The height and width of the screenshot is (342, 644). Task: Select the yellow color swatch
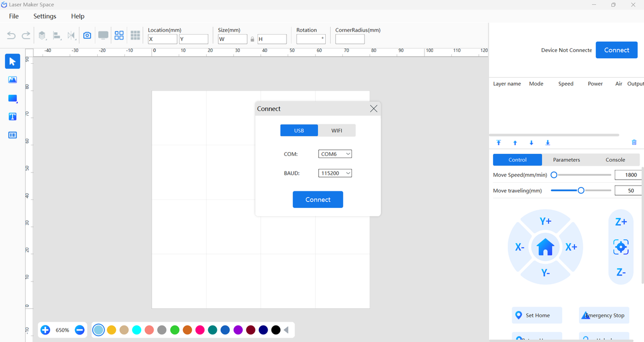(112, 330)
